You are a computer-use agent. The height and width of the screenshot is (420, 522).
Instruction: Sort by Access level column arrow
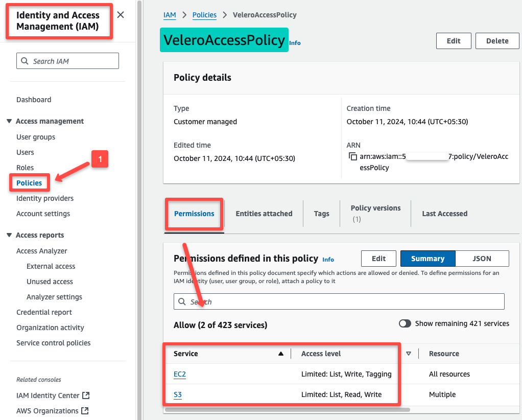[x=409, y=354]
